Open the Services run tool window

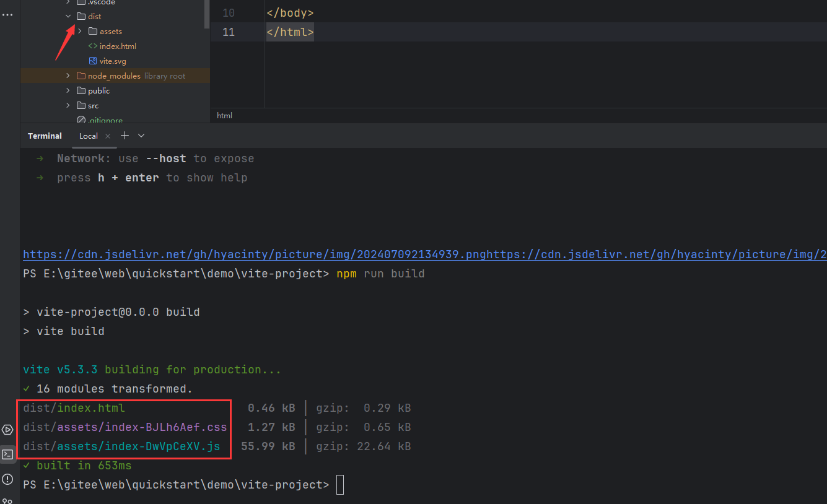(x=7, y=430)
